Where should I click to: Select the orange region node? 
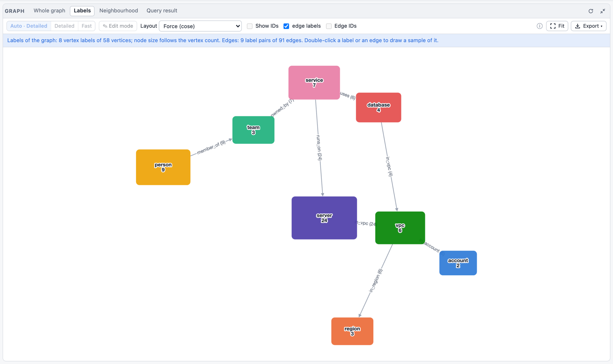coord(352,331)
